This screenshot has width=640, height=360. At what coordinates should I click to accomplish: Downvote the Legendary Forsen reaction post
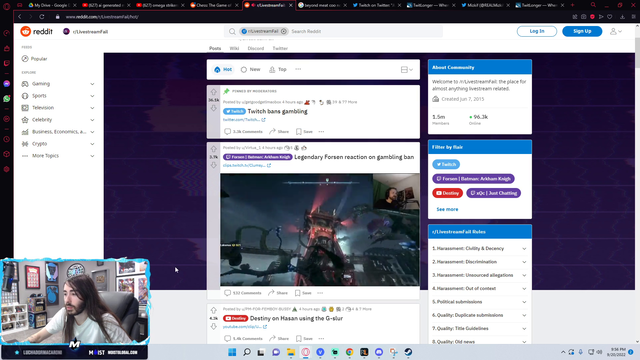213,165
